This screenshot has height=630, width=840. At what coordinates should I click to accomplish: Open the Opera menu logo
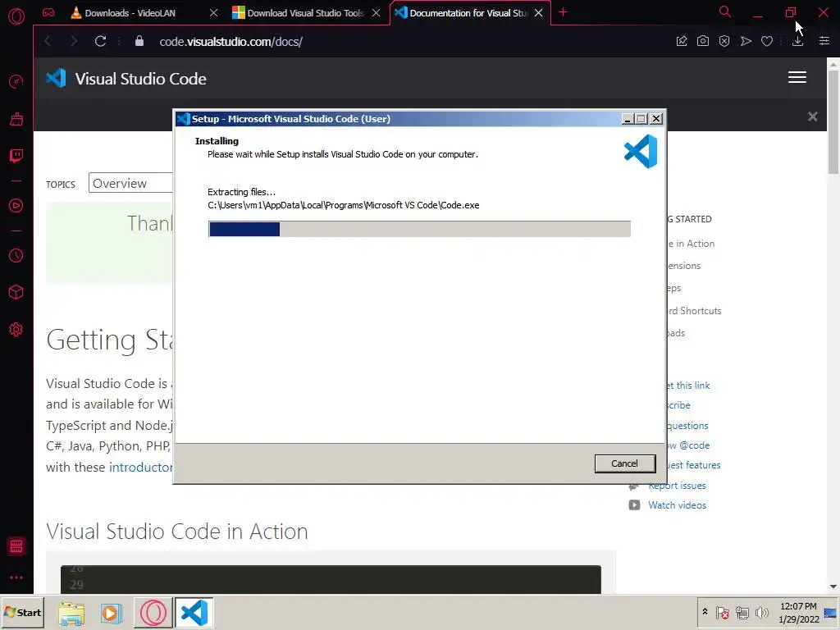16,16
